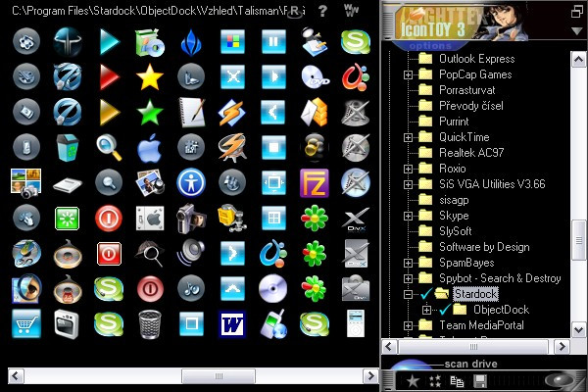The height and width of the screenshot is (392, 588).
Task: Select the cyan play triangle icon
Action: pos(109,41)
